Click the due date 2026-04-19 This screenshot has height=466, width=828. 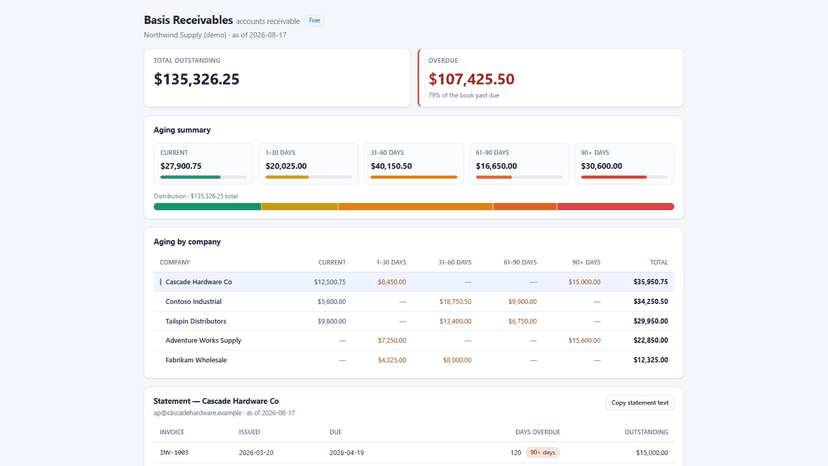click(x=346, y=453)
